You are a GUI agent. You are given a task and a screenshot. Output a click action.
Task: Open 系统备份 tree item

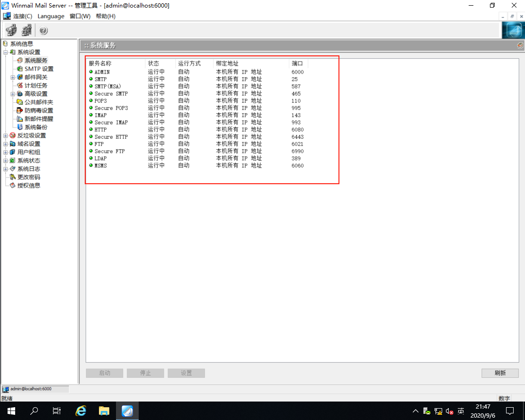(x=36, y=127)
